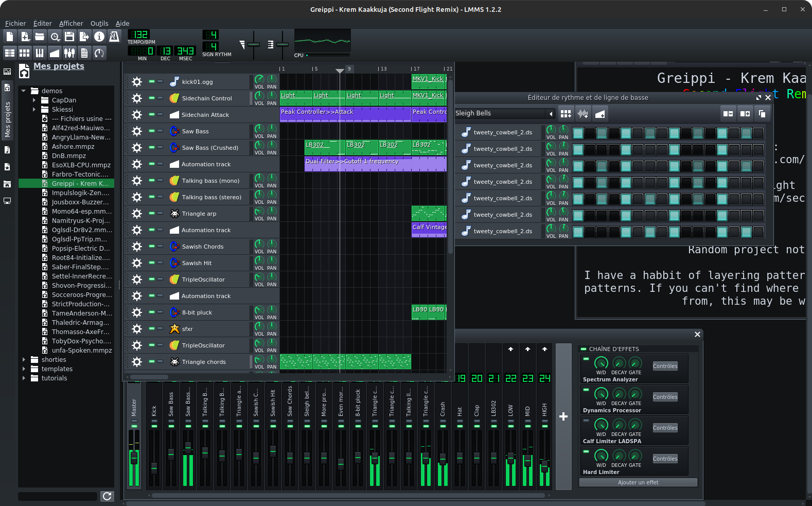Open the gear menu for the Saw Bass track
Screen dimensions: 812x506
click(136, 131)
